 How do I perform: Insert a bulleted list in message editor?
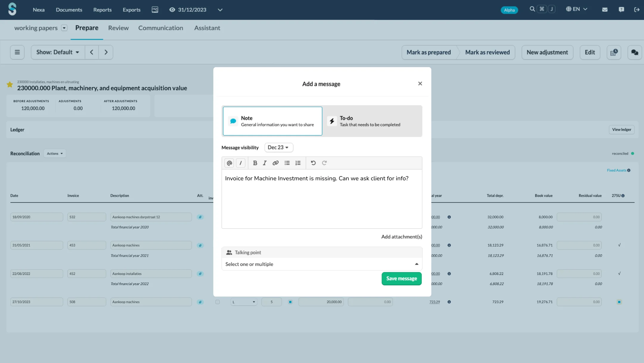(287, 163)
